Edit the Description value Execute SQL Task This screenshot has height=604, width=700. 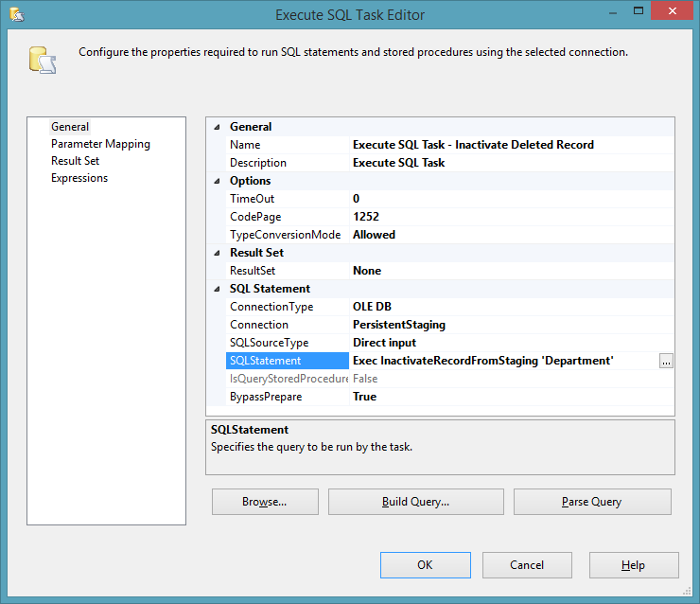(512, 163)
